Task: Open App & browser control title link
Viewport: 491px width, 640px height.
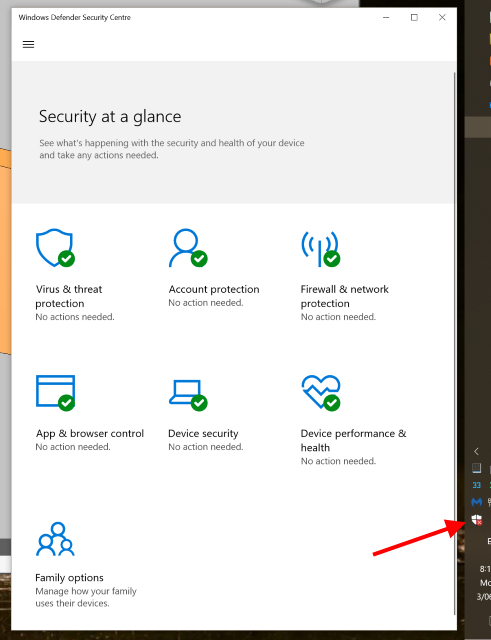Action: tap(90, 433)
